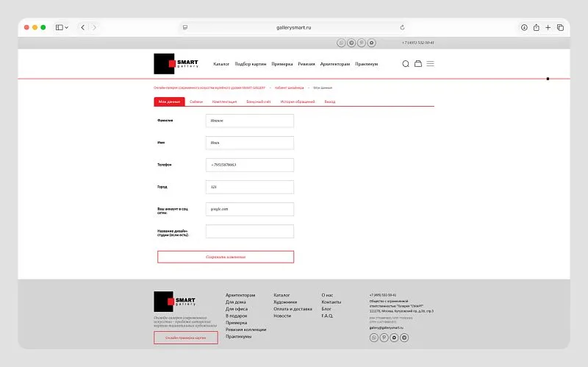Reload the gallerysmart.ru page
The height and width of the screenshot is (367, 588).
[402, 27]
